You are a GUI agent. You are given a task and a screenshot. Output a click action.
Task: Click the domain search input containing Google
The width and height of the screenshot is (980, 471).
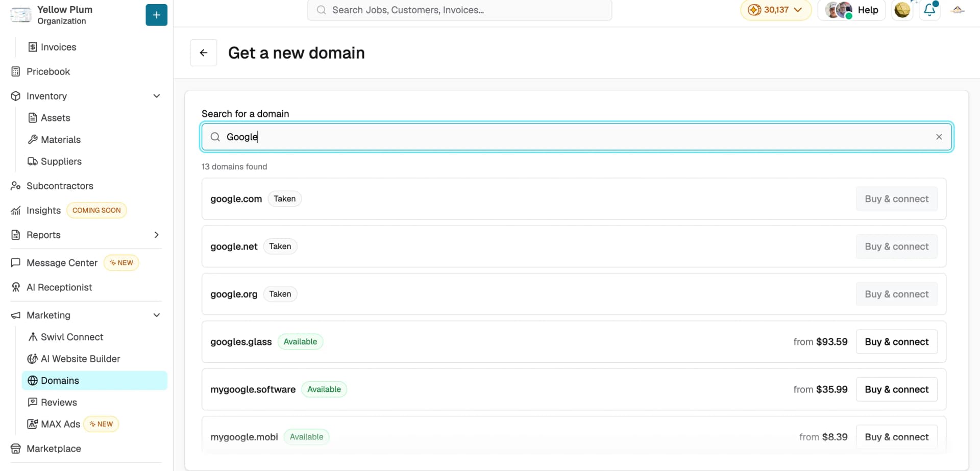coord(577,137)
